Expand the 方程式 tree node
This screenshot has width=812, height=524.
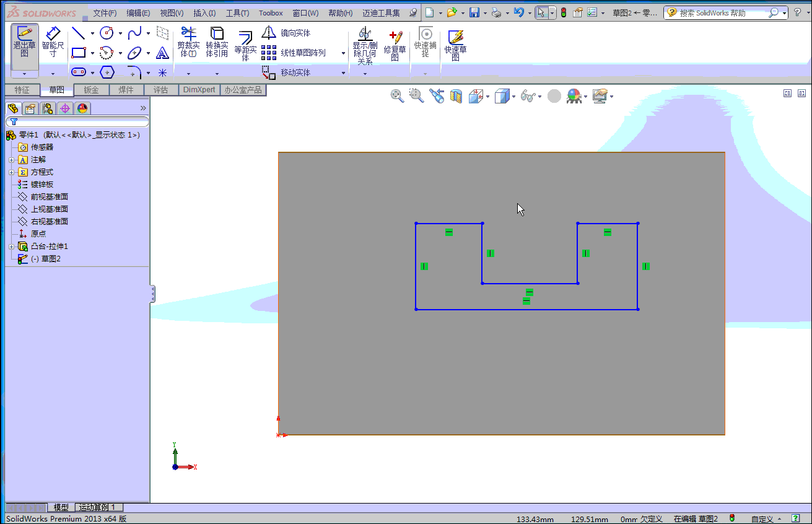coord(11,172)
